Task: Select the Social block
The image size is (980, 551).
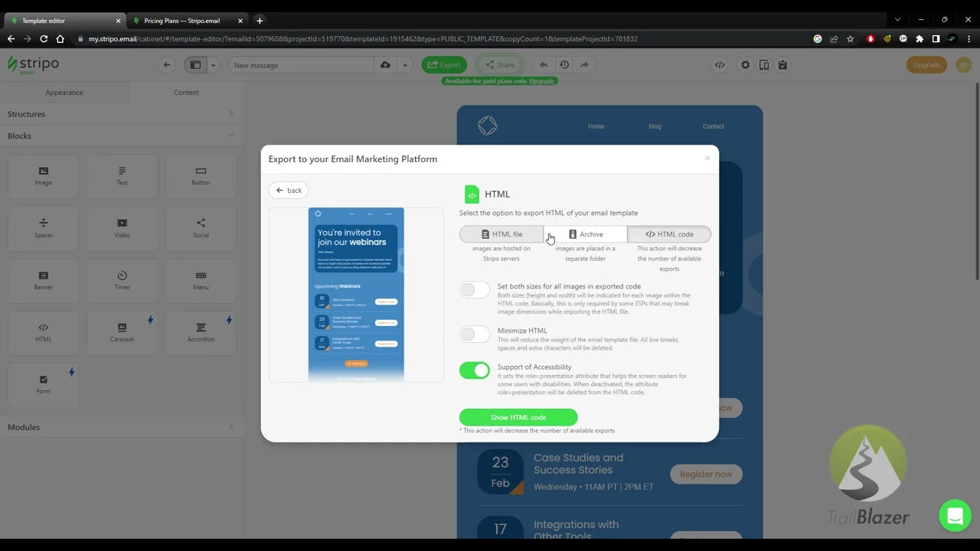Action: pyautogui.click(x=201, y=228)
